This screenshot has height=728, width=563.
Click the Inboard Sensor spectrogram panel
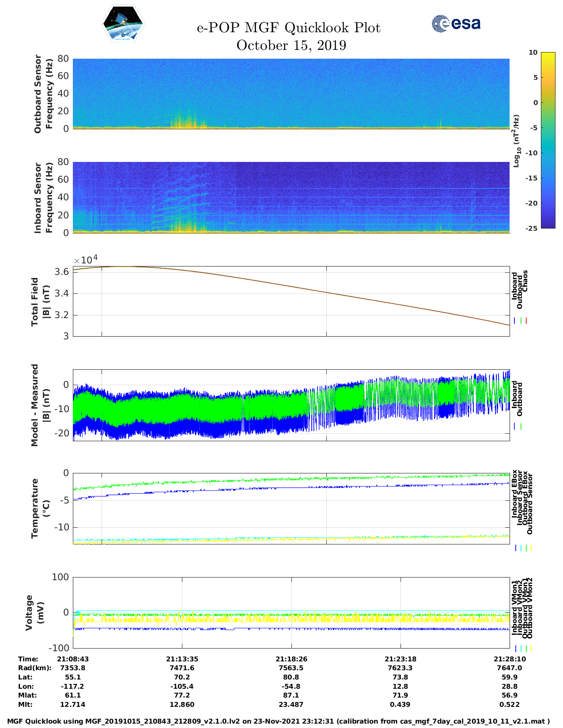pos(291,197)
